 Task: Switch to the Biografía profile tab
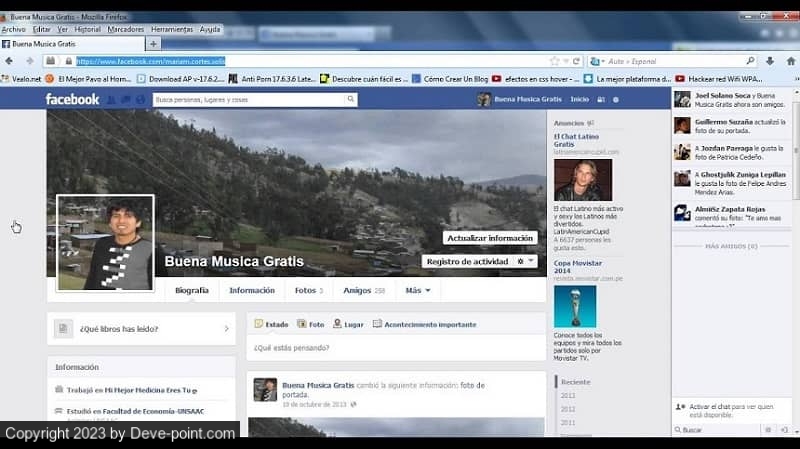coord(192,290)
